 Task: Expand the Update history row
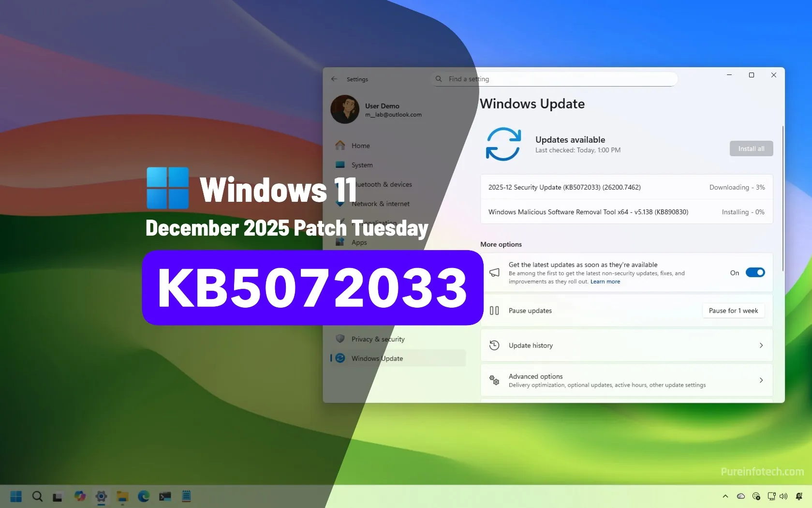[626, 345]
